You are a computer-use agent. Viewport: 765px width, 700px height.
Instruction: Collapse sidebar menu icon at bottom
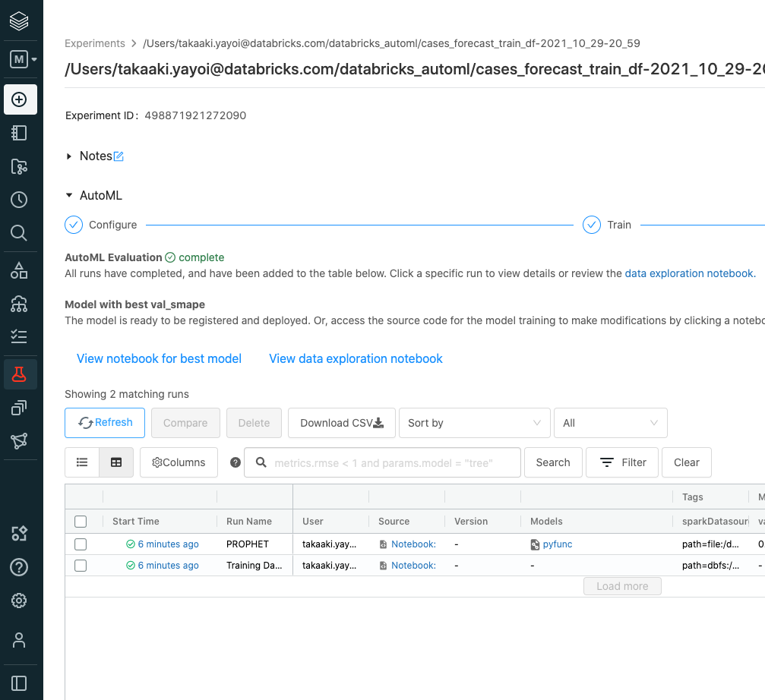pyautogui.click(x=19, y=683)
